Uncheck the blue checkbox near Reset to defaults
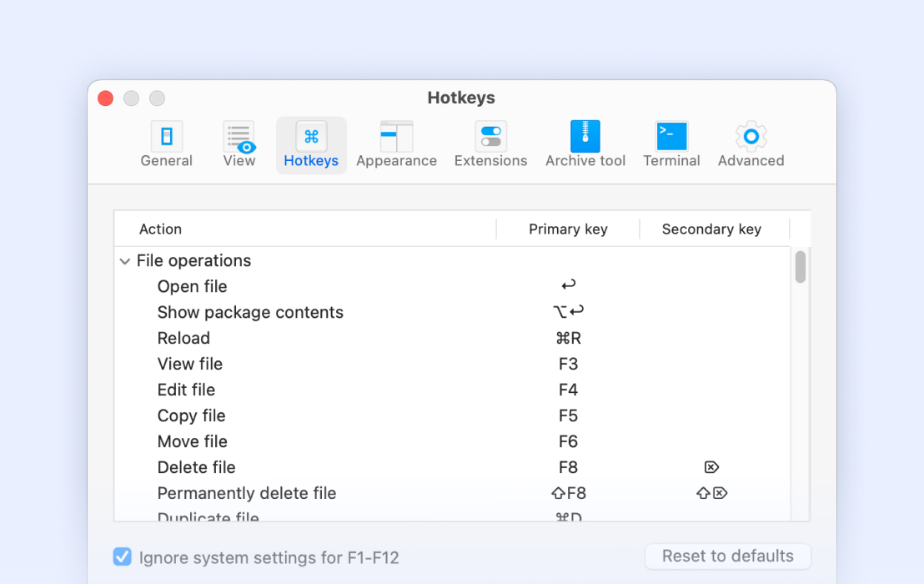This screenshot has width=924, height=584. tap(122, 556)
